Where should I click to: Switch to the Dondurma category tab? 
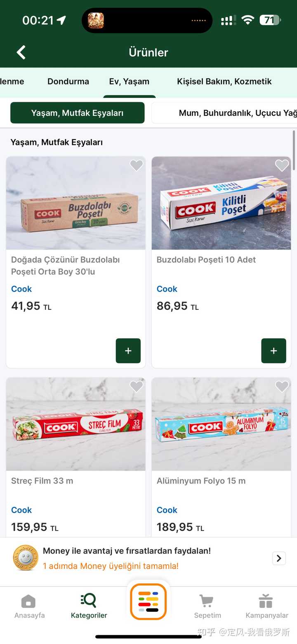pos(68,81)
